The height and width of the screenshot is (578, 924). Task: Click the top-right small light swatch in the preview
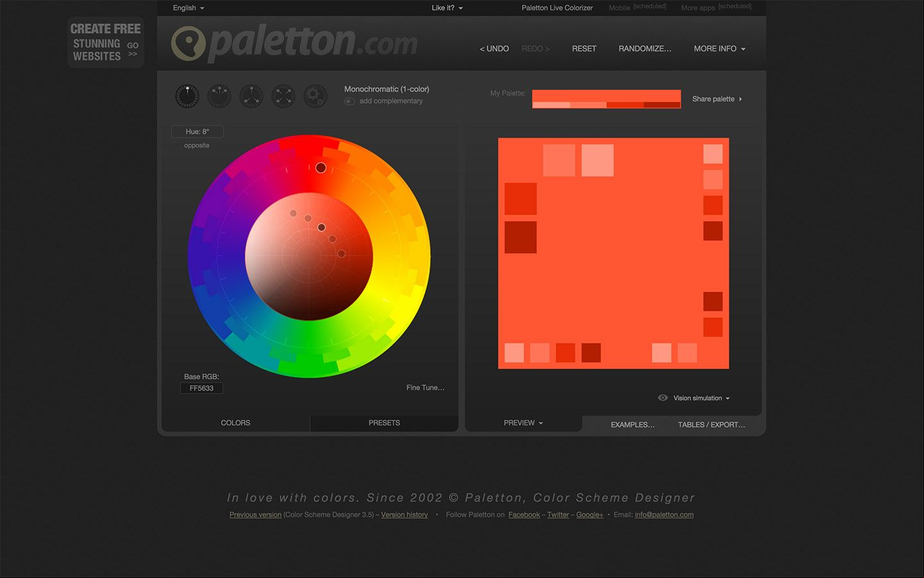click(713, 154)
